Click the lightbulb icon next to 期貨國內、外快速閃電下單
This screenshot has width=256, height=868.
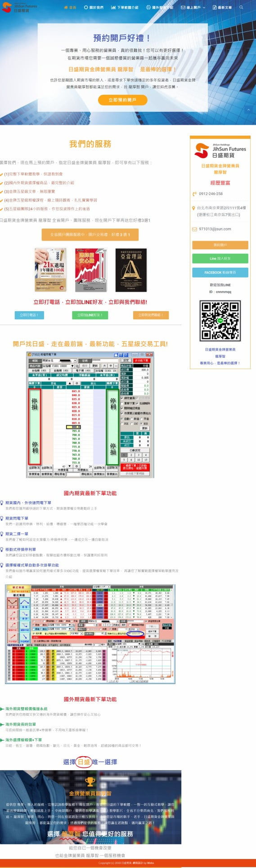(2, 503)
